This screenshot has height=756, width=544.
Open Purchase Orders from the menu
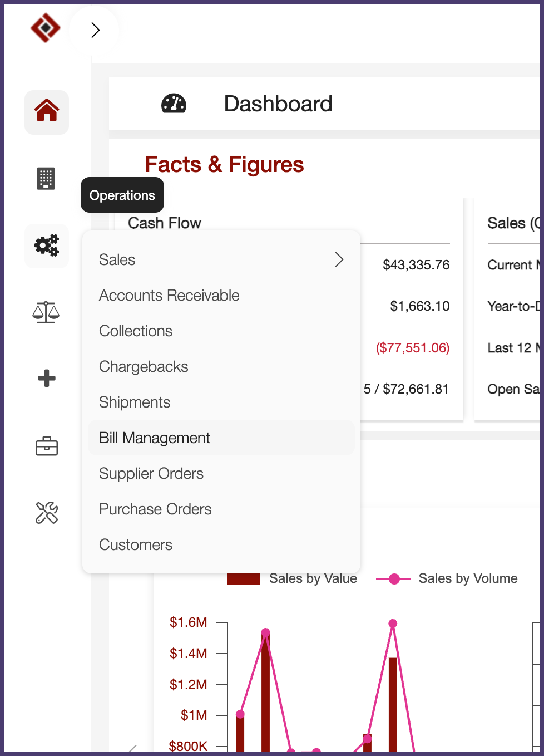(155, 509)
